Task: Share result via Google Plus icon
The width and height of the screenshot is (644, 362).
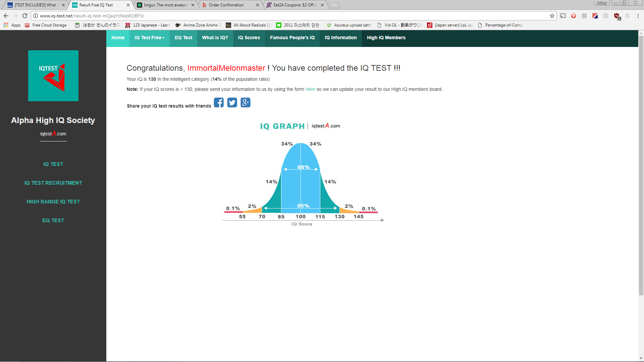Action: (246, 103)
